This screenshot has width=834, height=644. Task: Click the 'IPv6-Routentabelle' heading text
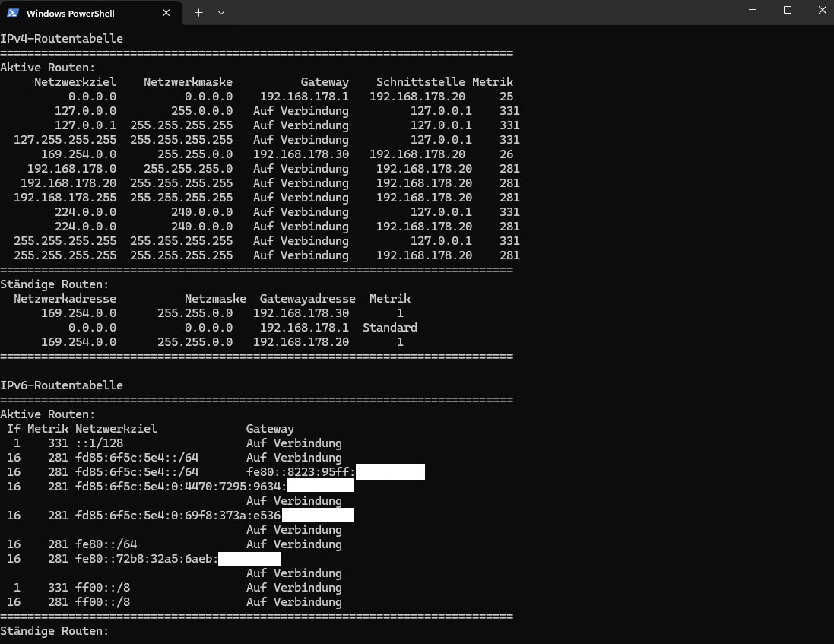[x=62, y=385]
